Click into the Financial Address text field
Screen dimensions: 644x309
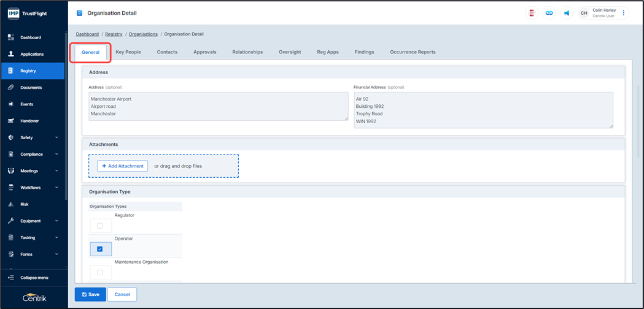(483, 110)
